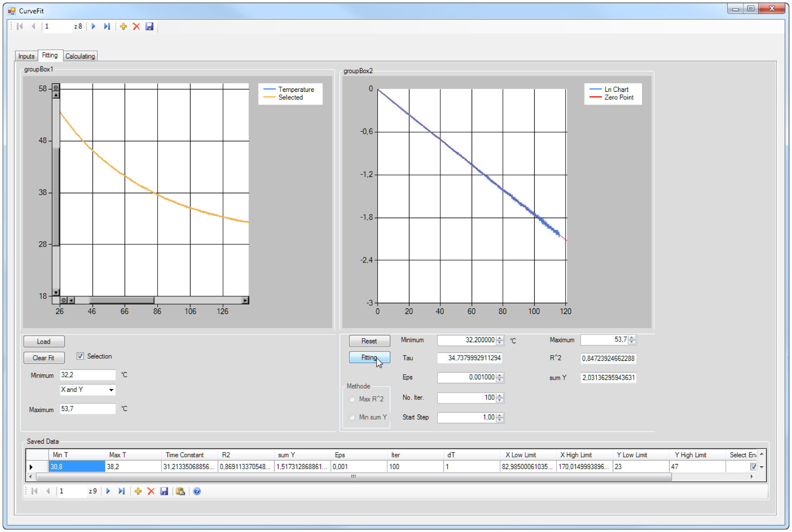Go to next record in top navigator
Viewport: 792px width, 532px height.
tap(94, 27)
